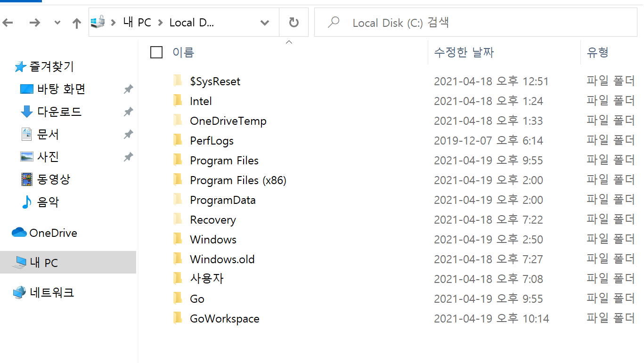Screen dimensions: 644x363
Task: Open recent locations dropdown arrow
Action: [57, 23]
